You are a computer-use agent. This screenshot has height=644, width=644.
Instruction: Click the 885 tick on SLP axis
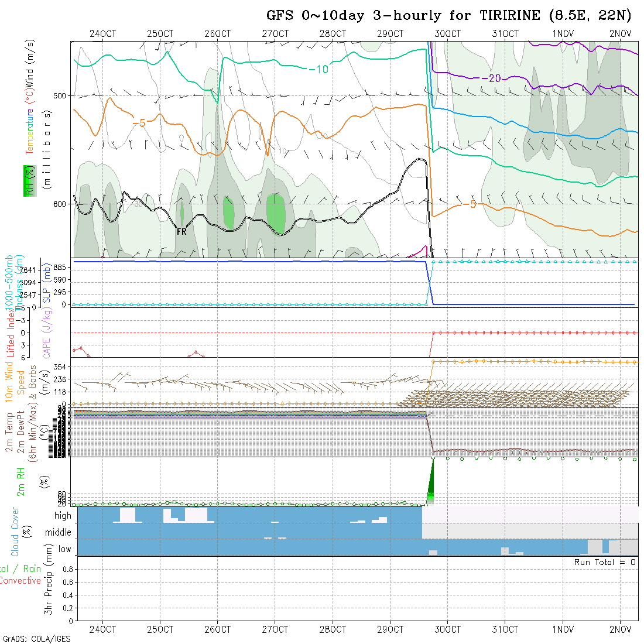point(61,268)
